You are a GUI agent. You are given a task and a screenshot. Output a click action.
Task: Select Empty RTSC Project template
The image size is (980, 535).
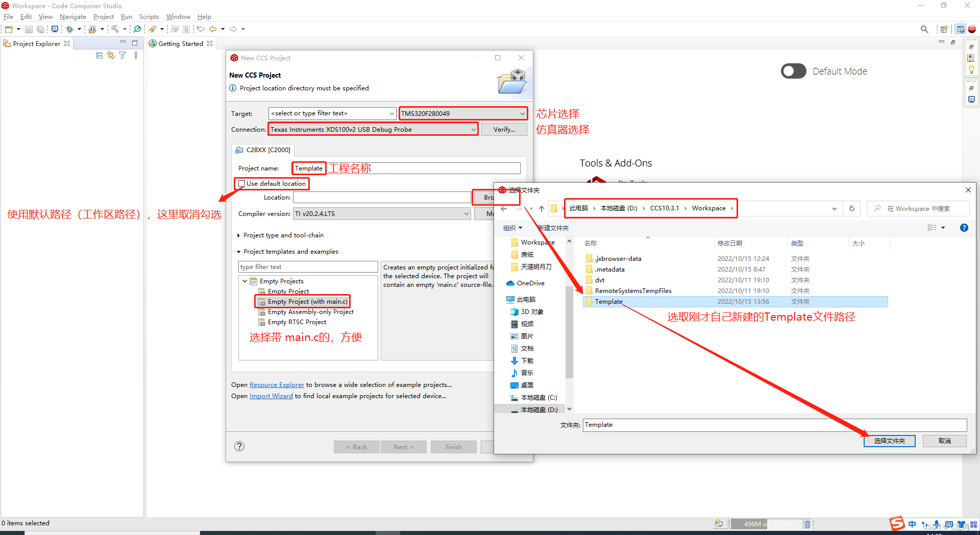(292, 322)
